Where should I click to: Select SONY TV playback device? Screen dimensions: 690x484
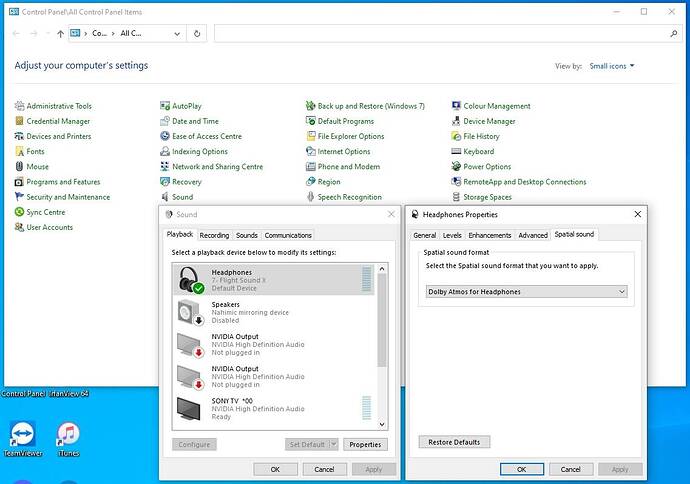tap(274, 408)
